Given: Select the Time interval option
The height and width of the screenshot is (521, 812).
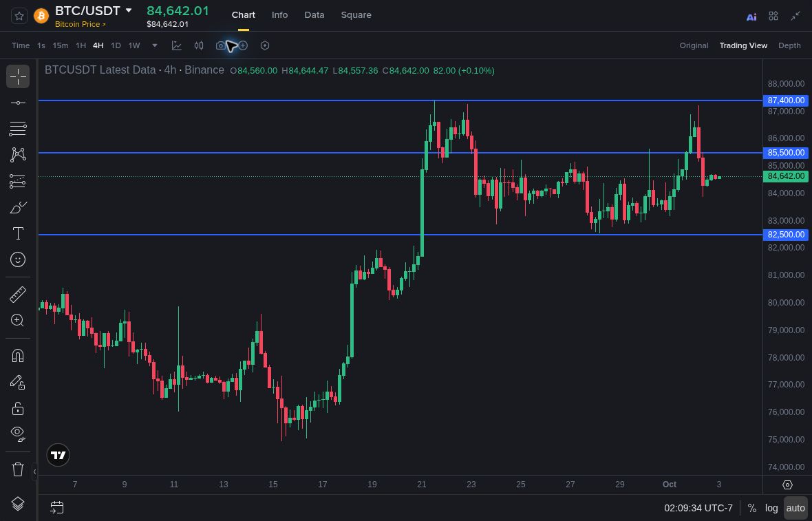Looking at the screenshot, I should [21, 45].
